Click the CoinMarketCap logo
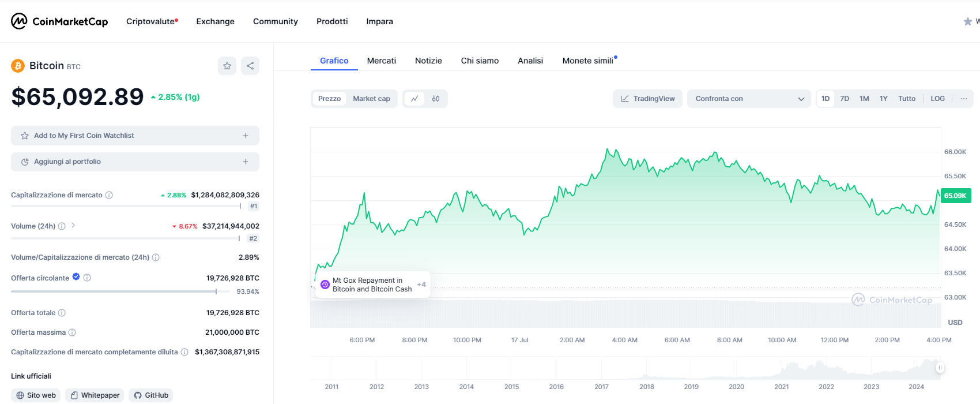The image size is (980, 404). (x=59, y=21)
